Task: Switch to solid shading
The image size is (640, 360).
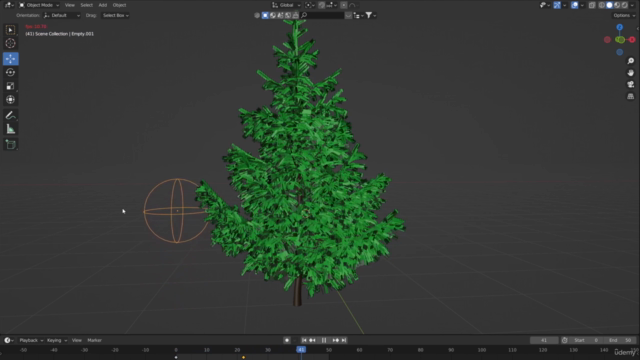Action: coord(609,5)
